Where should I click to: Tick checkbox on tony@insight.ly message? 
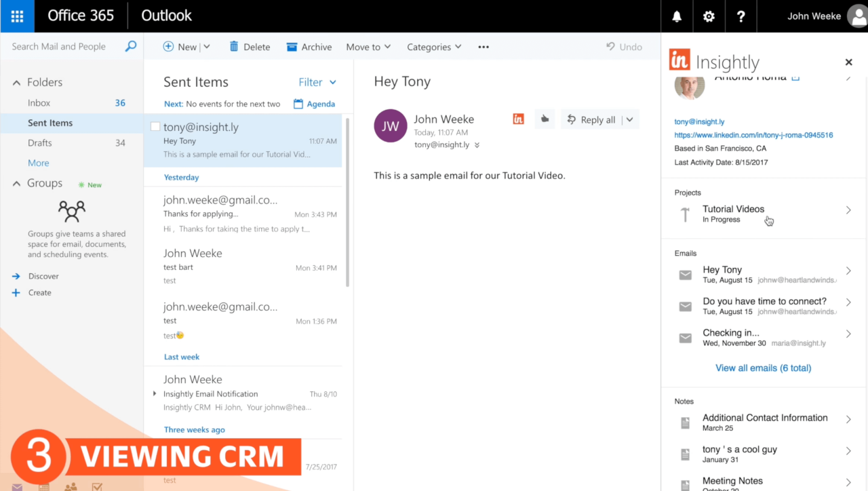155,127
